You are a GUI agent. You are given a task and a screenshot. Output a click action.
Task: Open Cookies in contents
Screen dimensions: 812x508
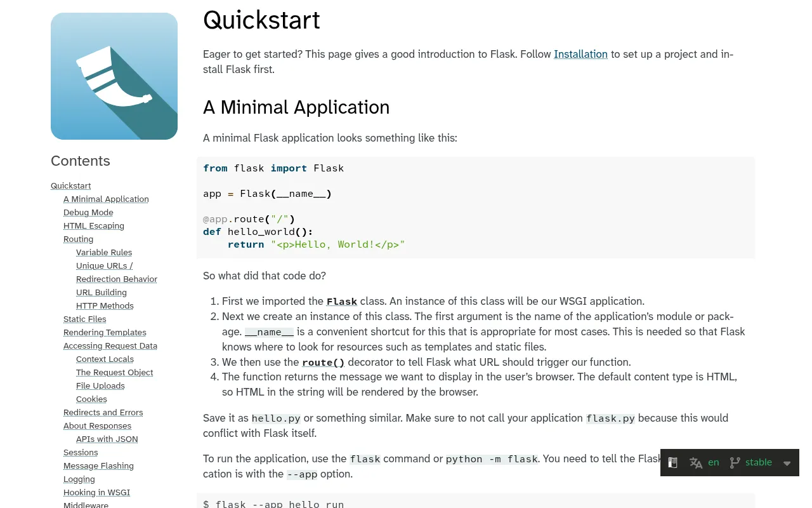[x=91, y=399]
